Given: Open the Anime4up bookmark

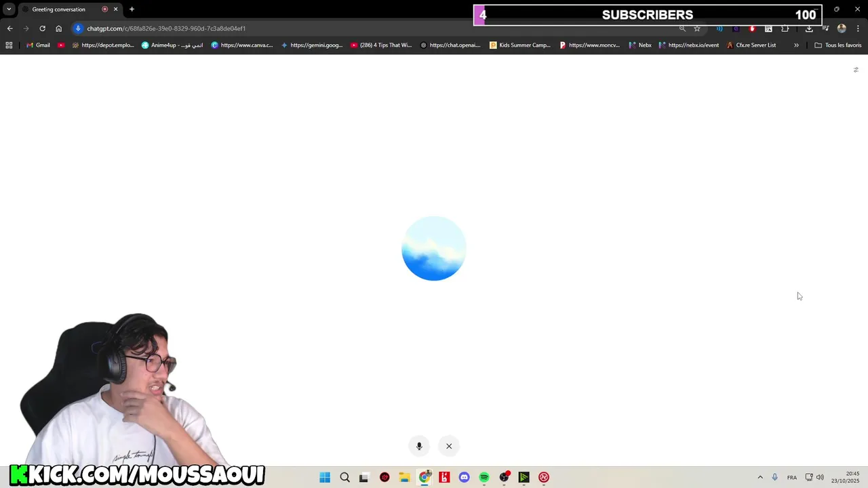Looking at the screenshot, I should 172,45.
